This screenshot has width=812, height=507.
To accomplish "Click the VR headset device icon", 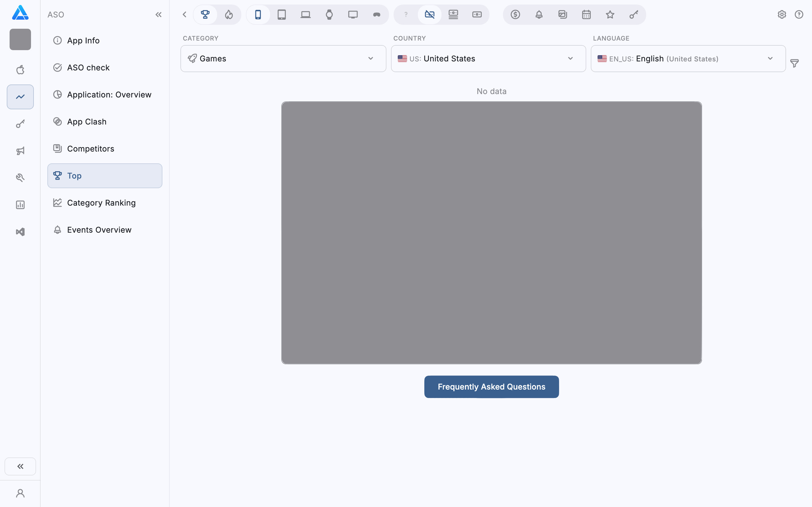I will pos(376,14).
